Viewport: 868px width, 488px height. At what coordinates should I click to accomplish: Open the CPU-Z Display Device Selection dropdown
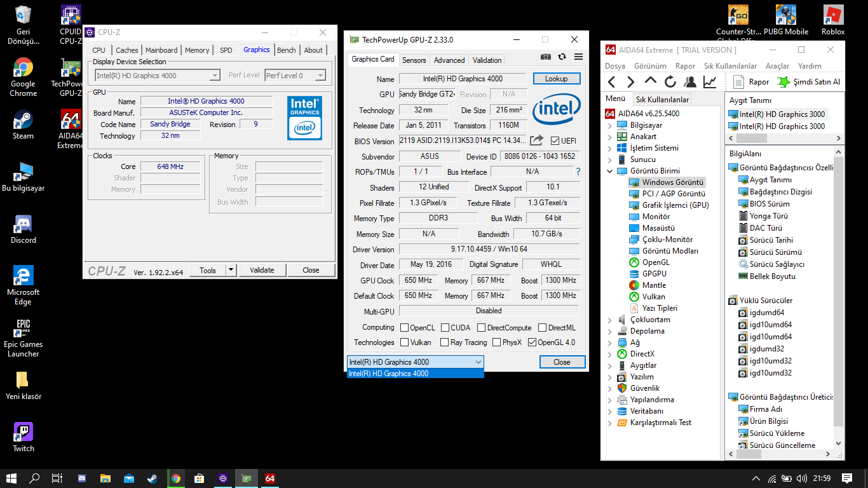(x=215, y=76)
